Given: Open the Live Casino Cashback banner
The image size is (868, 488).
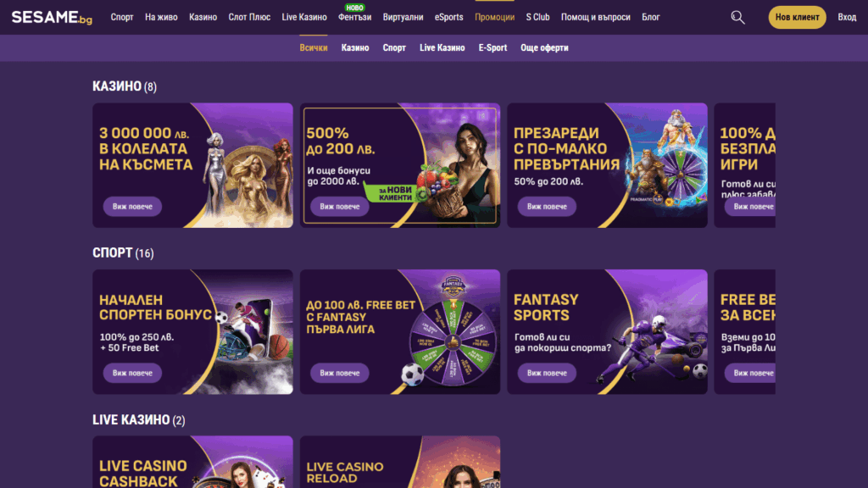Looking at the screenshot, I should coord(192,462).
